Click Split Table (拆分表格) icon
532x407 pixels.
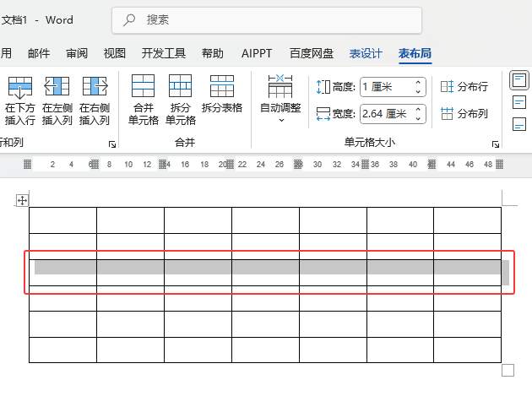[x=222, y=86]
